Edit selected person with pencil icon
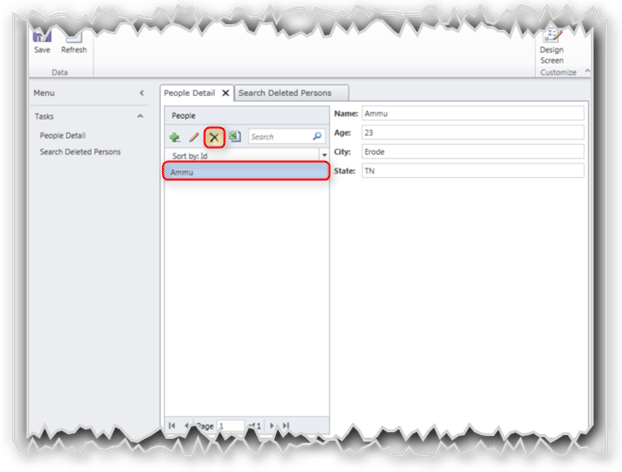The image size is (622, 472). pyautogui.click(x=194, y=137)
